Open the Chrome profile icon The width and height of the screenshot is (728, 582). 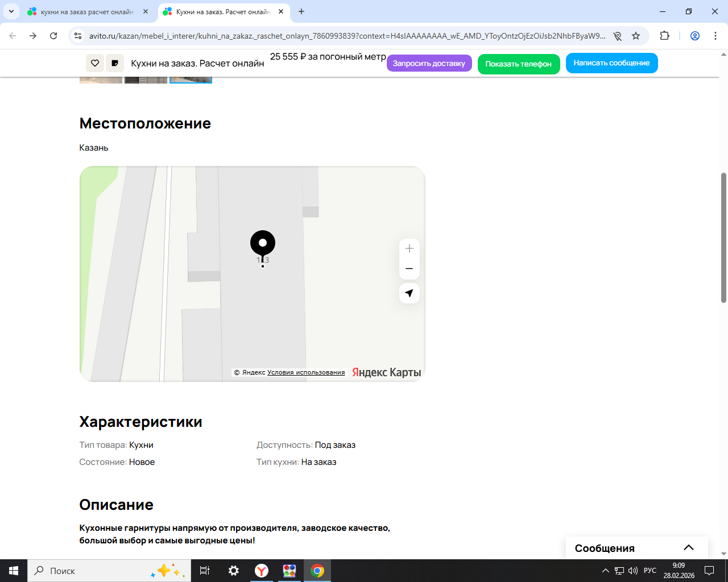(x=695, y=36)
